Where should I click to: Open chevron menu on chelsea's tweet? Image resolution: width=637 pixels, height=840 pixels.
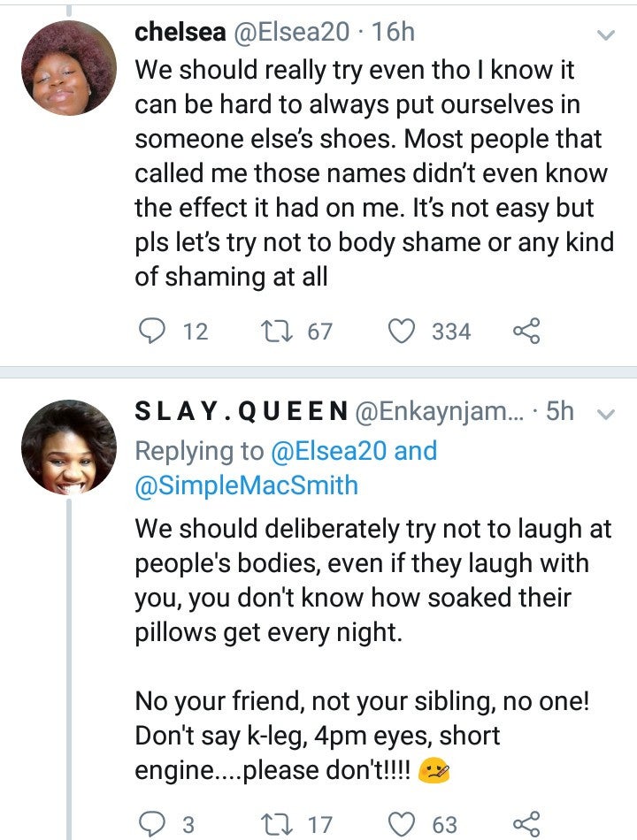click(605, 35)
